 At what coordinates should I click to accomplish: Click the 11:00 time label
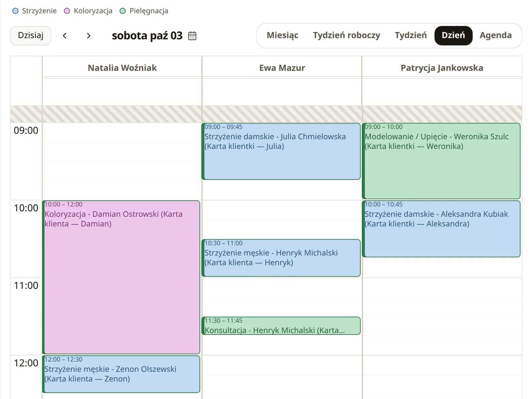26,285
